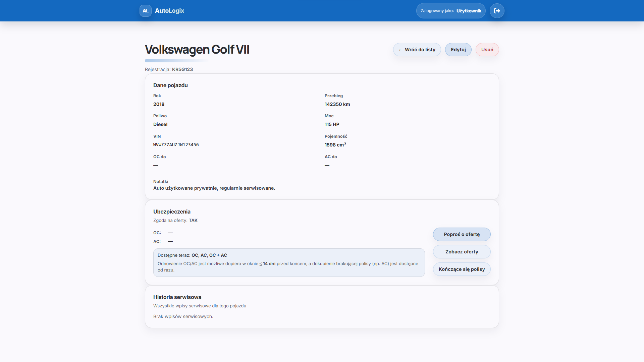Click the logout arrow icon

(x=497, y=11)
